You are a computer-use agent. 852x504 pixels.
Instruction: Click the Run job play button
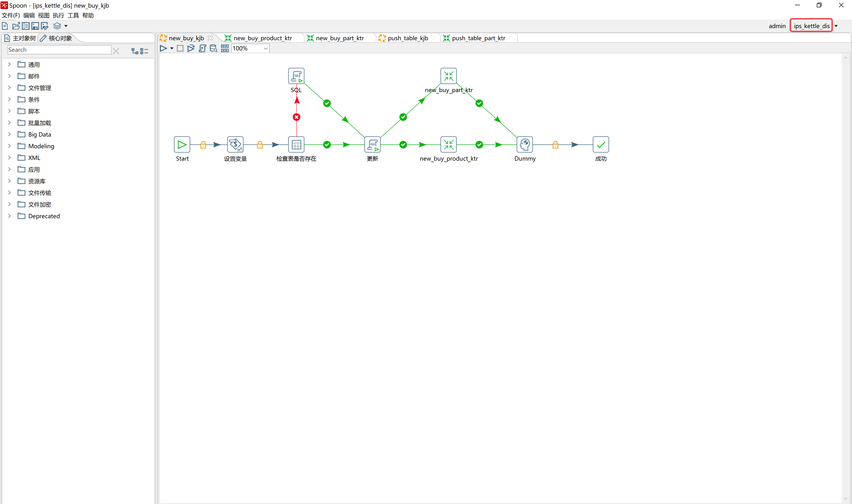tap(163, 48)
